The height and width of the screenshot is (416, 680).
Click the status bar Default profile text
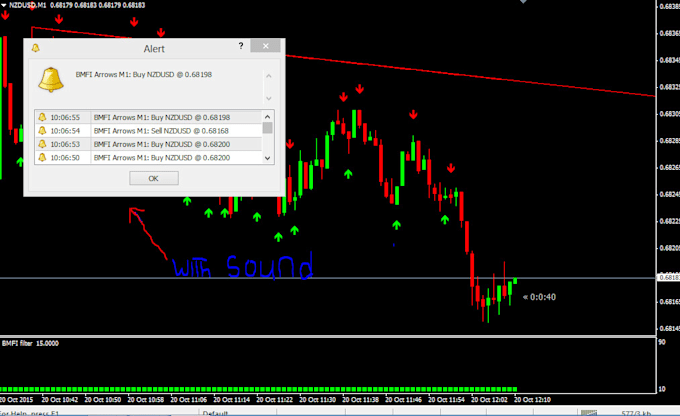coord(215,413)
